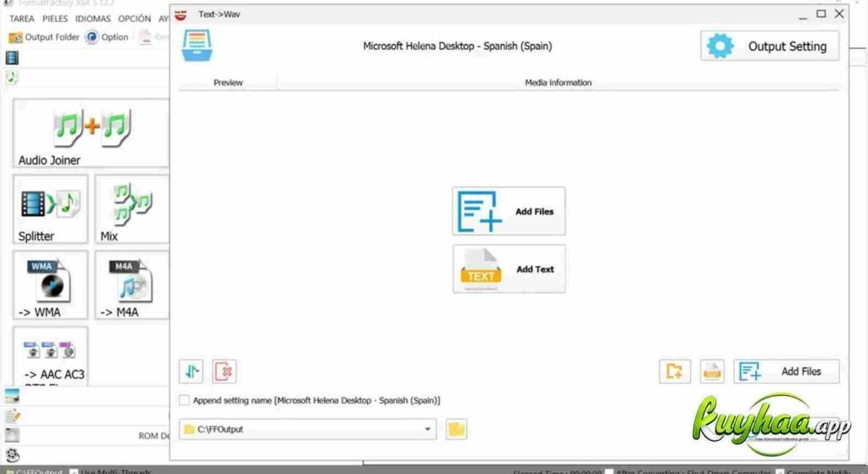The height and width of the screenshot is (474, 868).
Task: Open the IDIOMAS menu
Action: click(93, 19)
